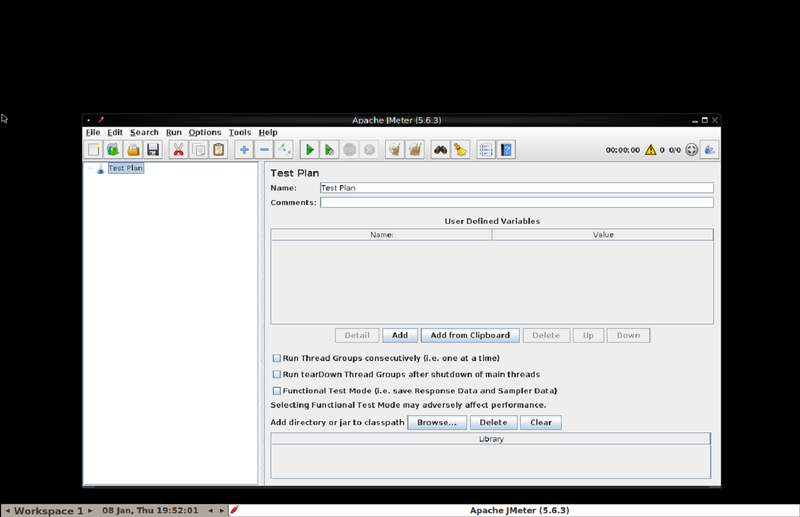This screenshot has height=517, width=800.
Task: Click the 00:00:00 elapsed time display
Action: (622, 150)
